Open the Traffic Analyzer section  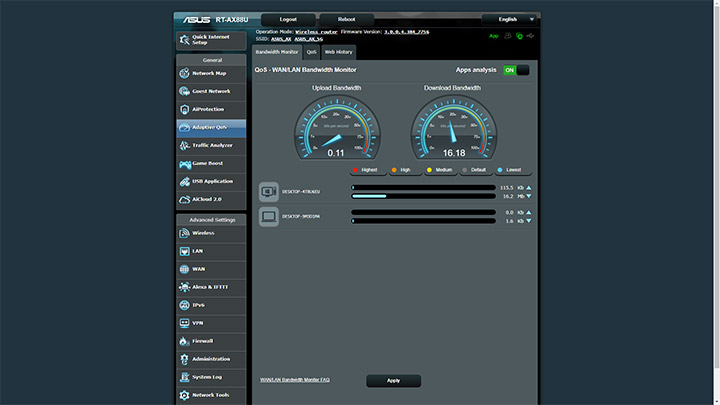pos(211,146)
